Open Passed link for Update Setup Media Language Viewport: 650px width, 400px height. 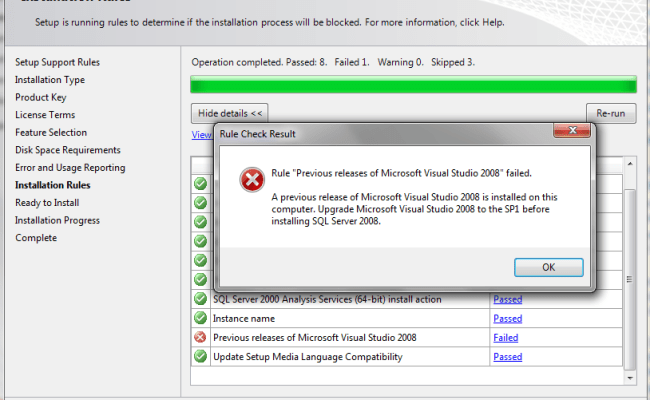pyautogui.click(x=507, y=357)
